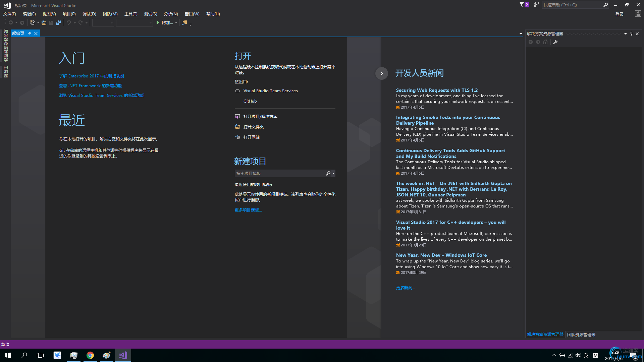This screenshot has height=362, width=644.
Task: Open the notifications flag icon
Action: pos(522,5)
